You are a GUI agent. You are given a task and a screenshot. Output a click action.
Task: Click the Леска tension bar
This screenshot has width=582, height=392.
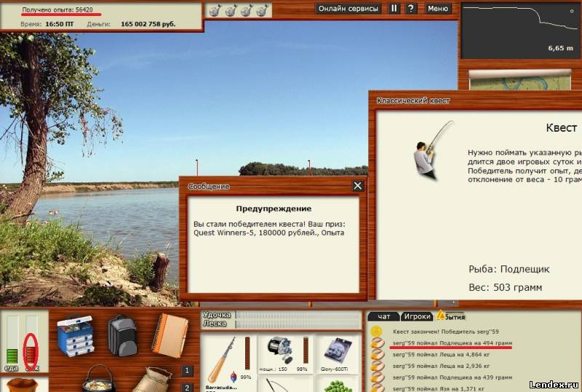[298, 324]
